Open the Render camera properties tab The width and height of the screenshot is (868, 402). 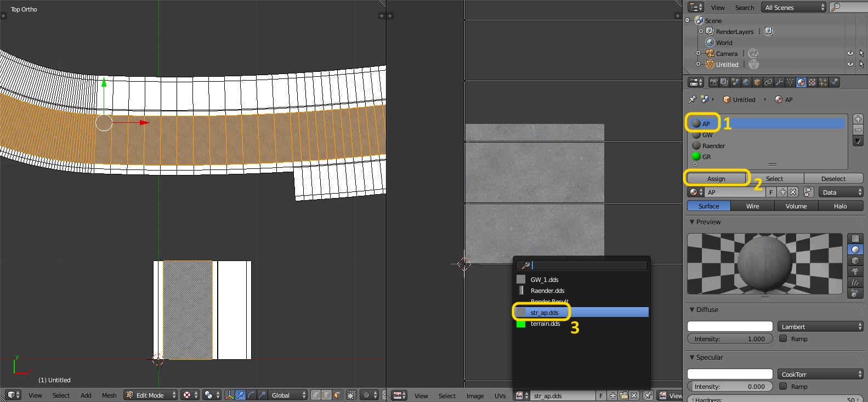[713, 82]
